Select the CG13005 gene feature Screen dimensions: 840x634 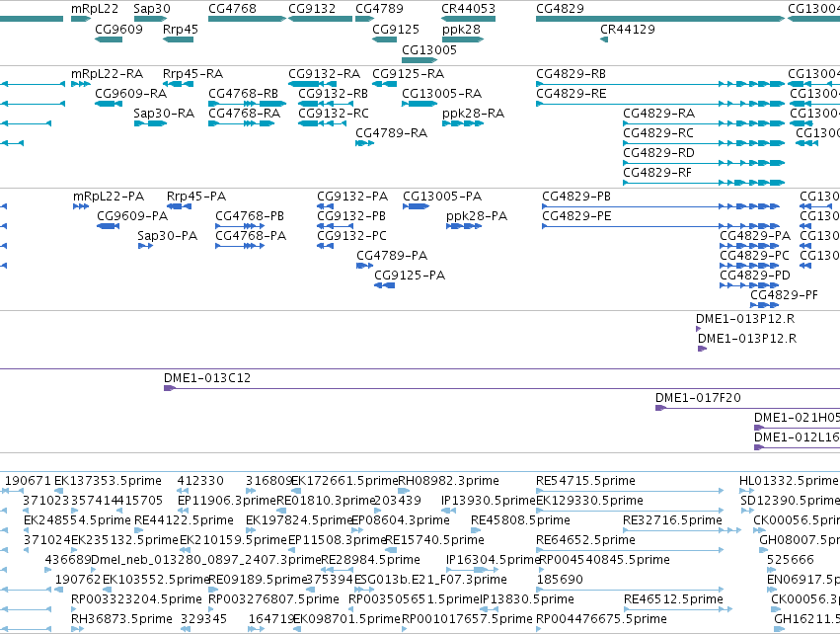coord(420,60)
